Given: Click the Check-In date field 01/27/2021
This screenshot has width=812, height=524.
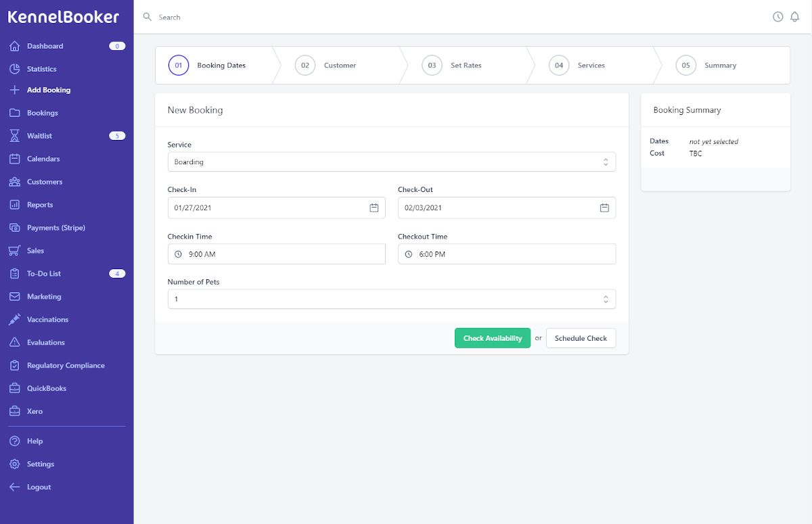Looking at the screenshot, I should click(x=277, y=208).
